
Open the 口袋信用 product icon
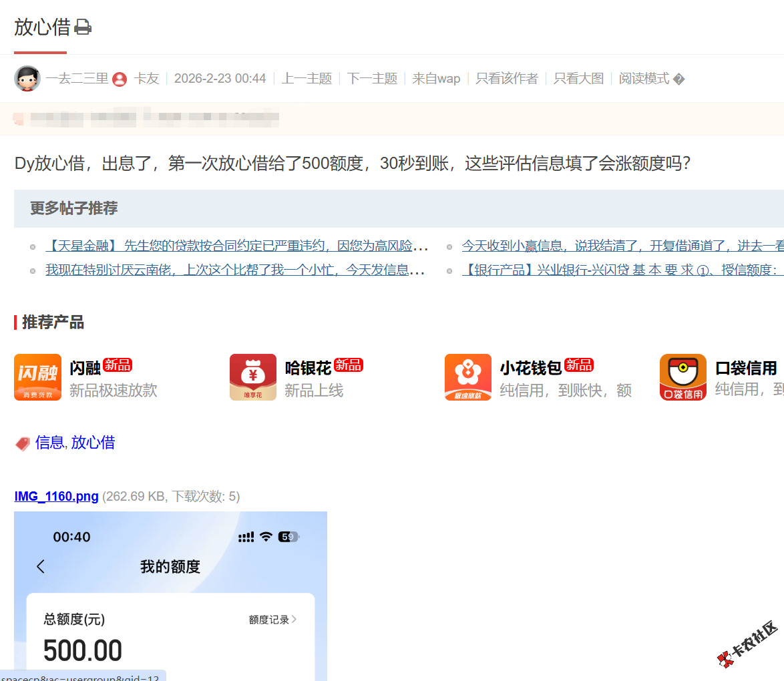[682, 377]
